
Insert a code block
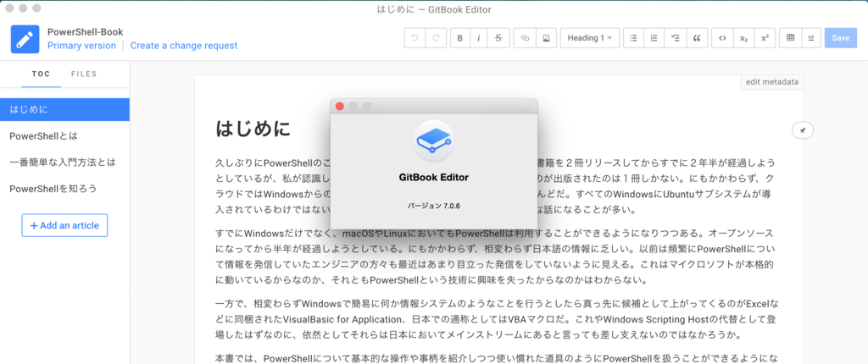(722, 38)
